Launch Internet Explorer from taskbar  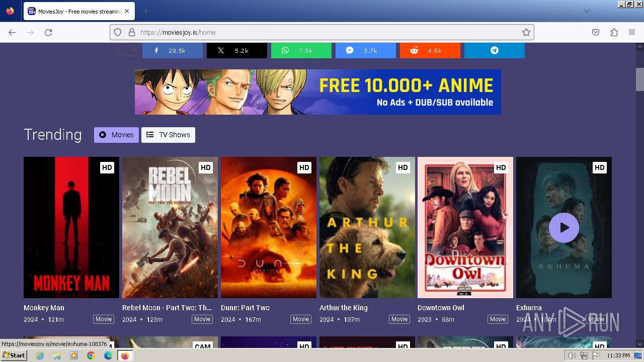[x=40, y=355]
